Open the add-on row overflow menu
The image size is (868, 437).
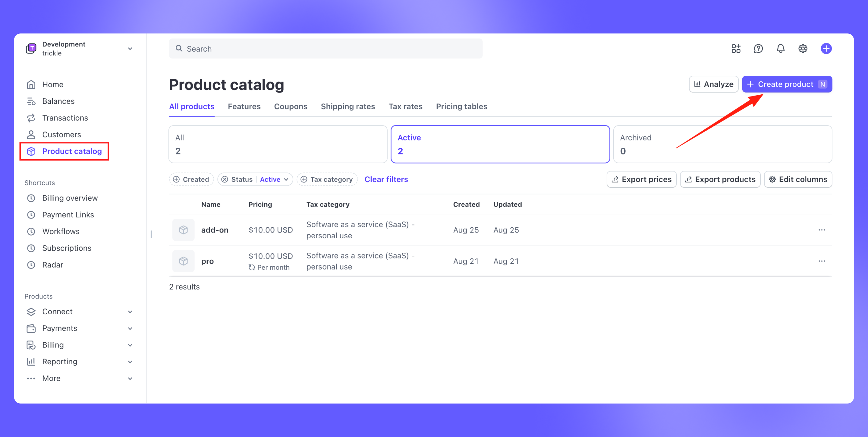(x=822, y=230)
